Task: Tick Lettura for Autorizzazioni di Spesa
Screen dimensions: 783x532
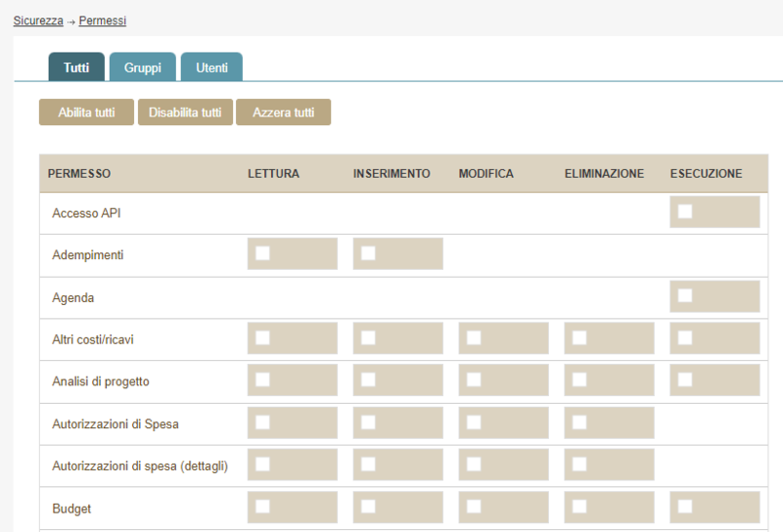Action: pos(262,421)
